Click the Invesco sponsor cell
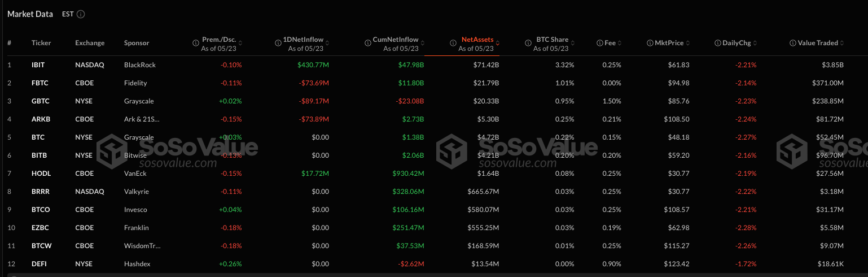 pyautogui.click(x=135, y=210)
